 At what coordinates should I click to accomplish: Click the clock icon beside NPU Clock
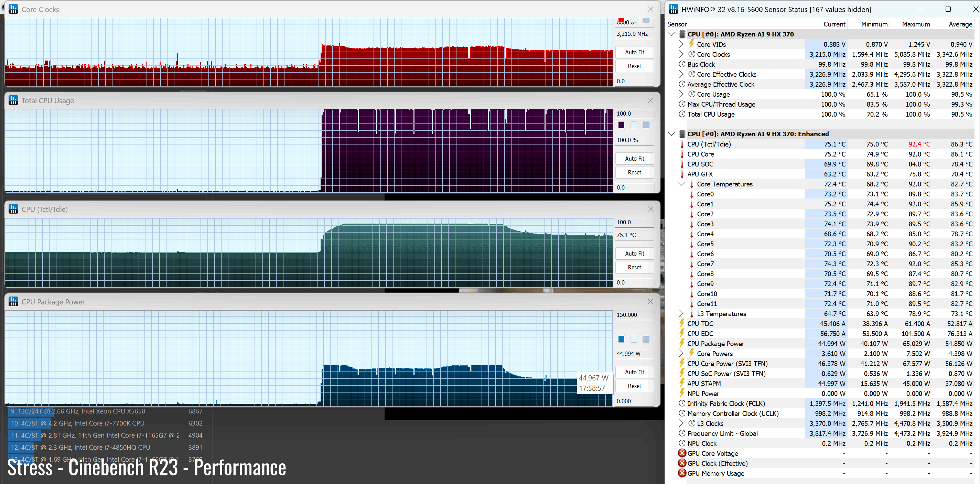coord(682,443)
